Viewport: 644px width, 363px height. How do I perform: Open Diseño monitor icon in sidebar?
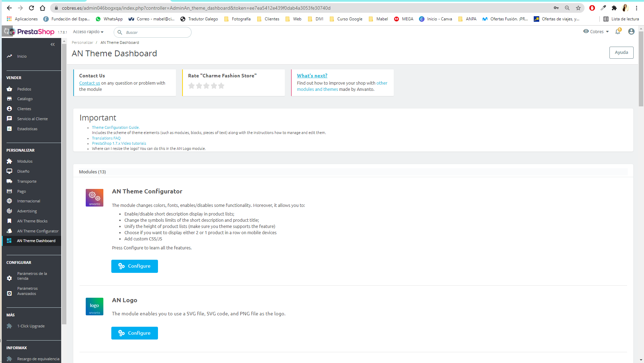click(x=9, y=171)
